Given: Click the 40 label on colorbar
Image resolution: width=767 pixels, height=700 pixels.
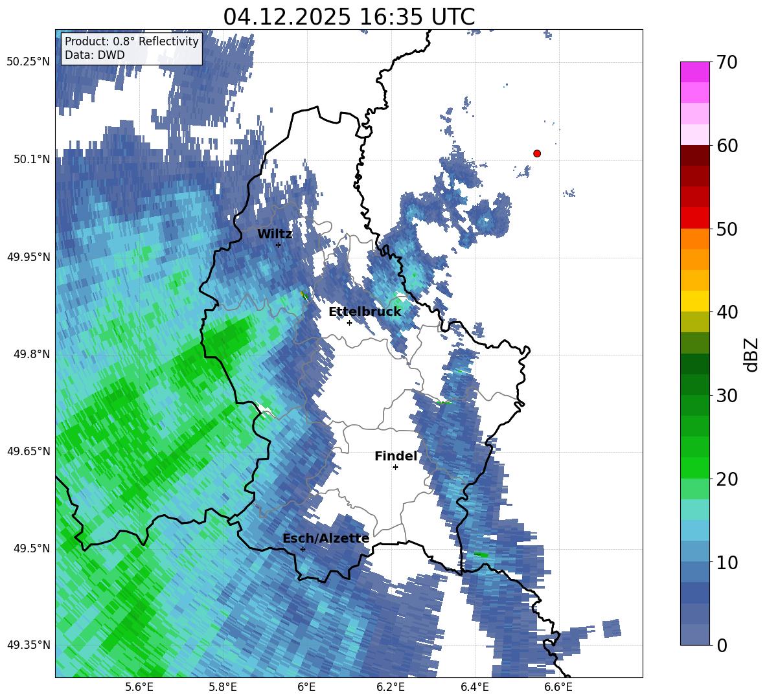Looking at the screenshot, I should tap(727, 312).
